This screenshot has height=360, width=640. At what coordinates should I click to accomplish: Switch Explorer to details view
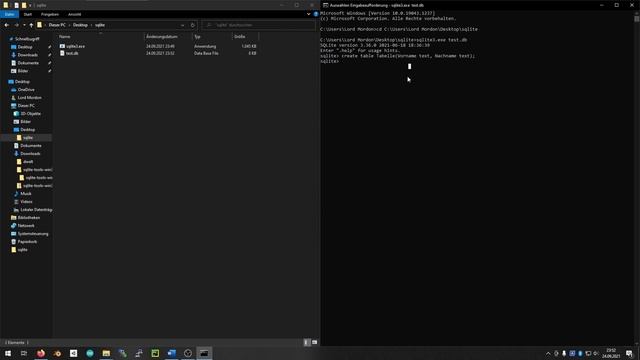(x=307, y=342)
